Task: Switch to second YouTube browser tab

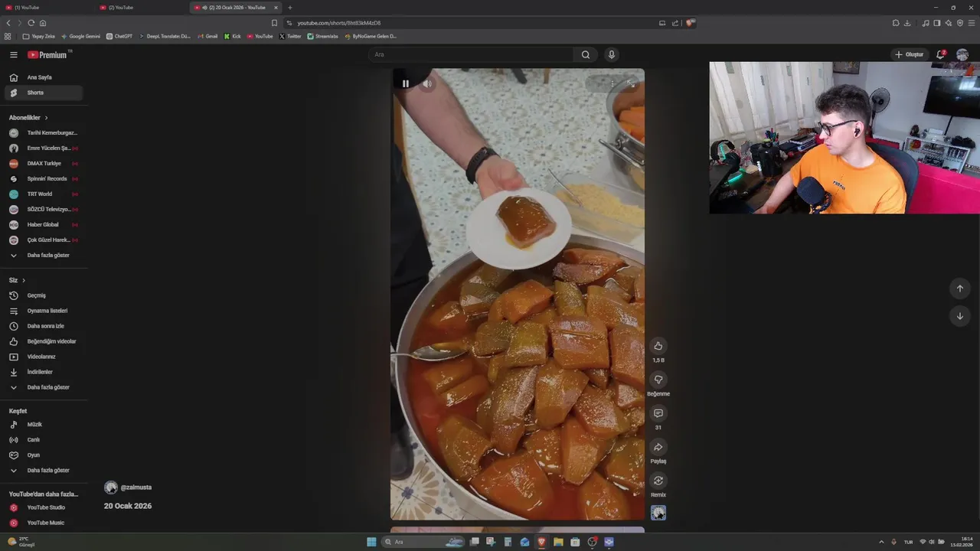Action: tap(142, 8)
